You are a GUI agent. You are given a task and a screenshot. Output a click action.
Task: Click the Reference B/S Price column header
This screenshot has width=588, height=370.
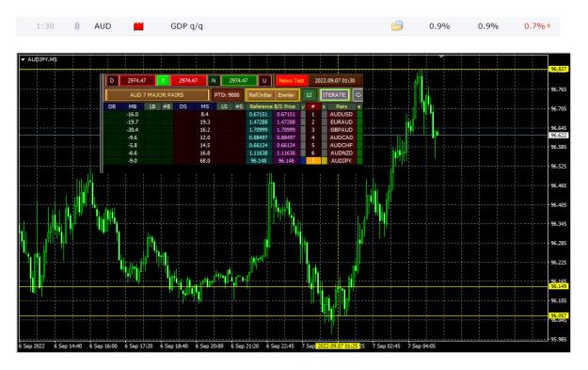coord(273,107)
